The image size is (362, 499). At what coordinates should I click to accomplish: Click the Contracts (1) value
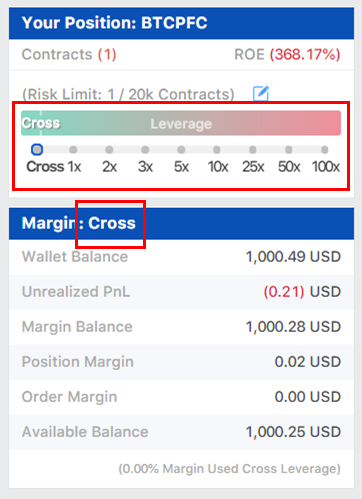(107, 54)
